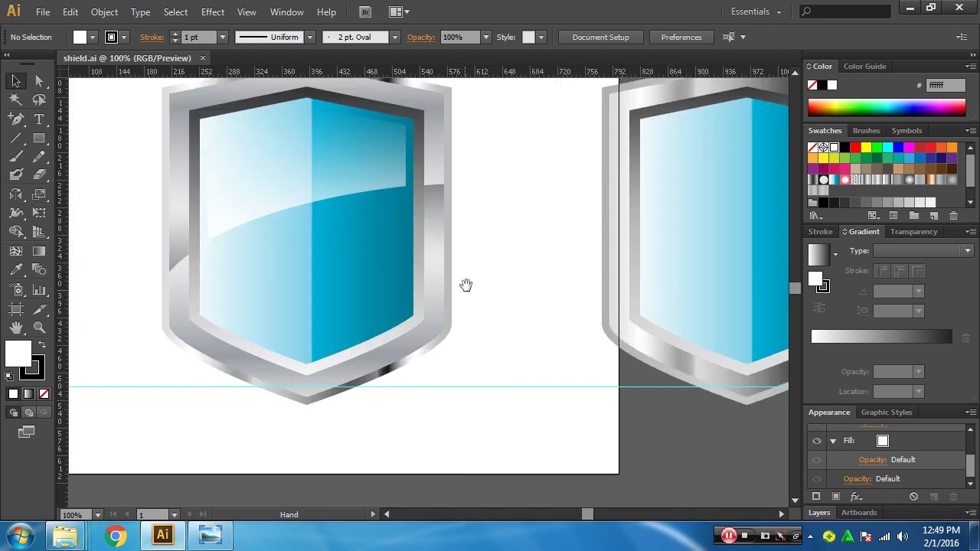Enable Draw Behind mode
Image resolution: width=980 pixels, height=551 pixels.
28,412
